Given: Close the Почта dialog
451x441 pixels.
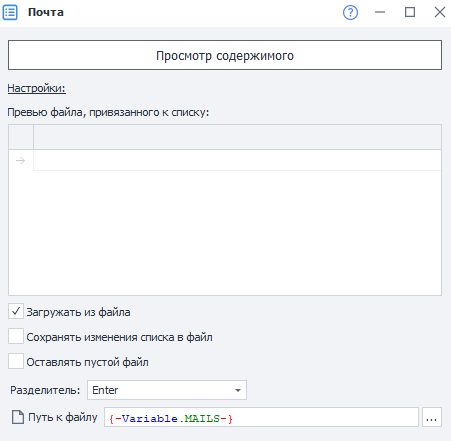Looking at the screenshot, I should pyautogui.click(x=440, y=12).
